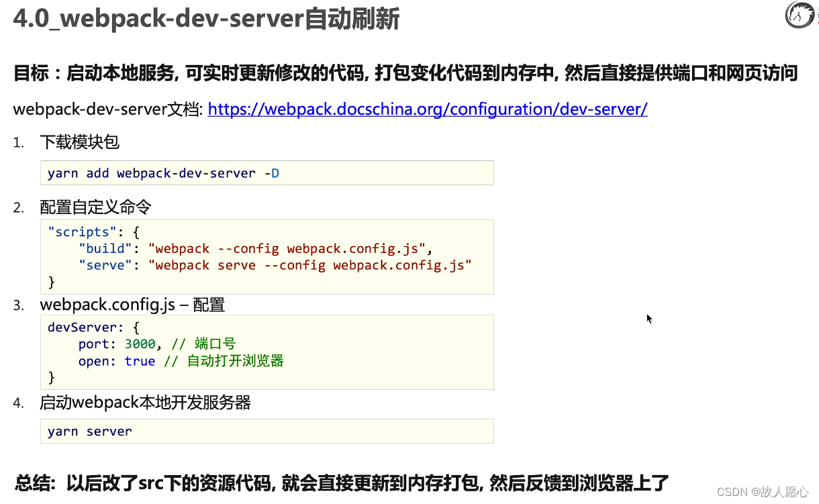Click the 总结 summary sentence at the bottom
Viewport: 819px width, 504px height.
pyautogui.click(x=342, y=483)
